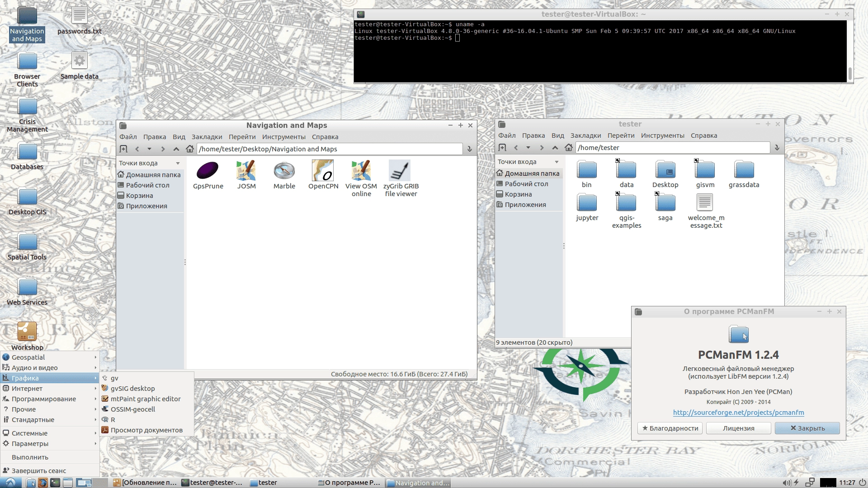Launch mtPaint graphic editor from submenu

(147, 399)
